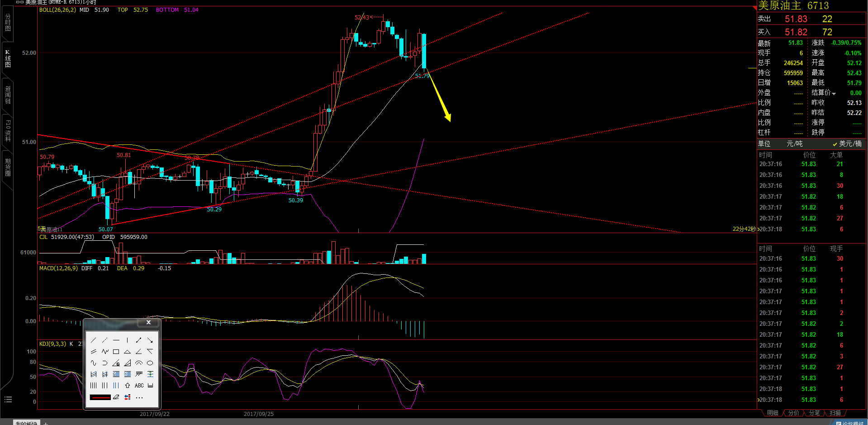The width and height of the screenshot is (868, 425).
Task: Open the list menu icon in left sidebar
Action: coord(8,399)
